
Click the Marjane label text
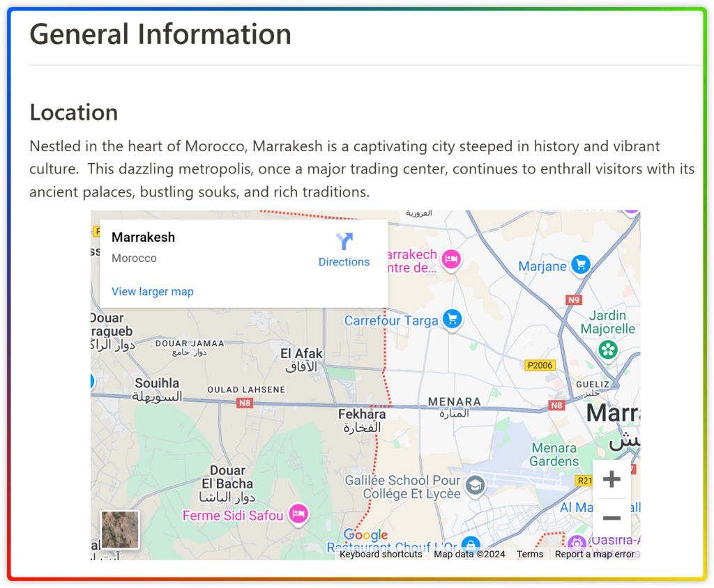point(542,266)
